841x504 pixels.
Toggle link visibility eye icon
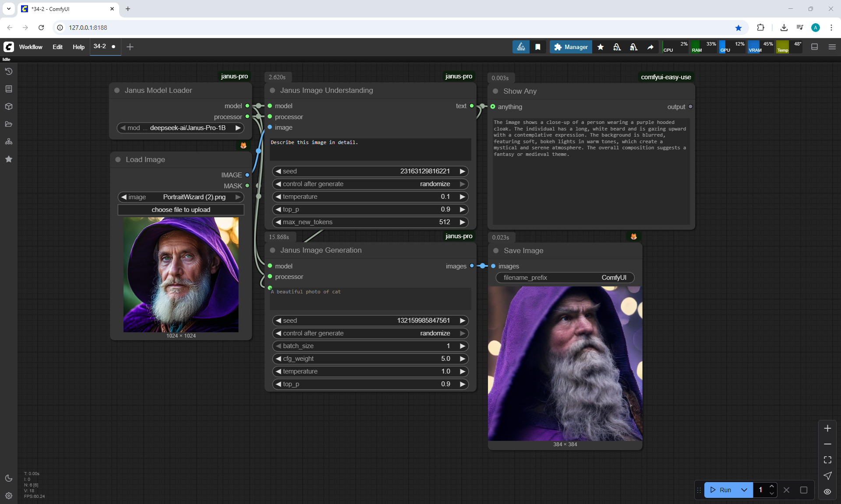827,491
